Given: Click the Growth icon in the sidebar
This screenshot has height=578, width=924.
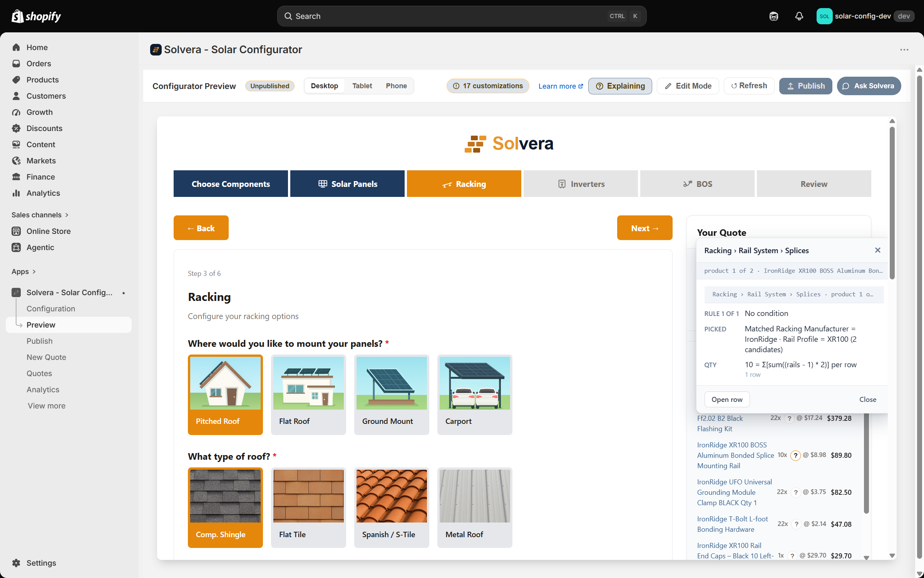Looking at the screenshot, I should (x=16, y=112).
